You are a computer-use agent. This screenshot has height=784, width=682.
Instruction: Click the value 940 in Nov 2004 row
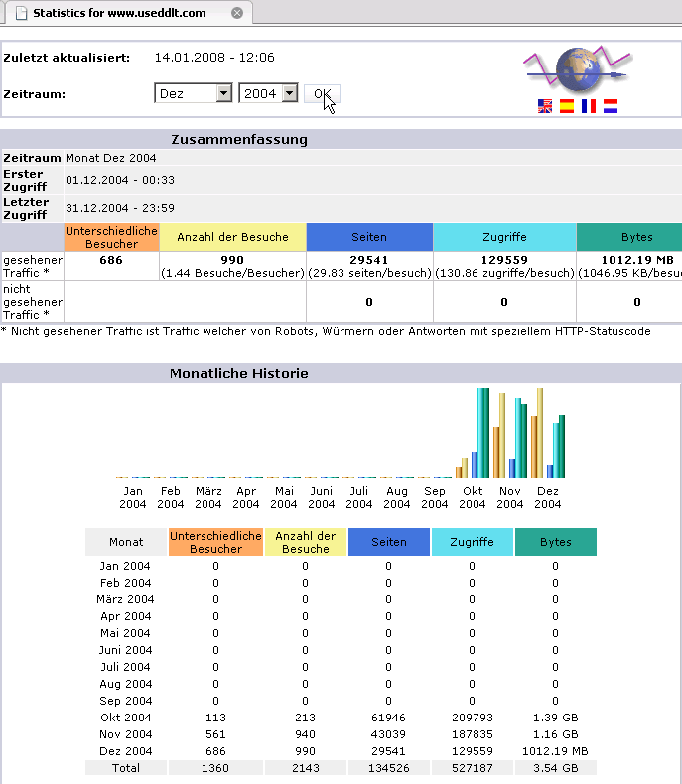305,734
